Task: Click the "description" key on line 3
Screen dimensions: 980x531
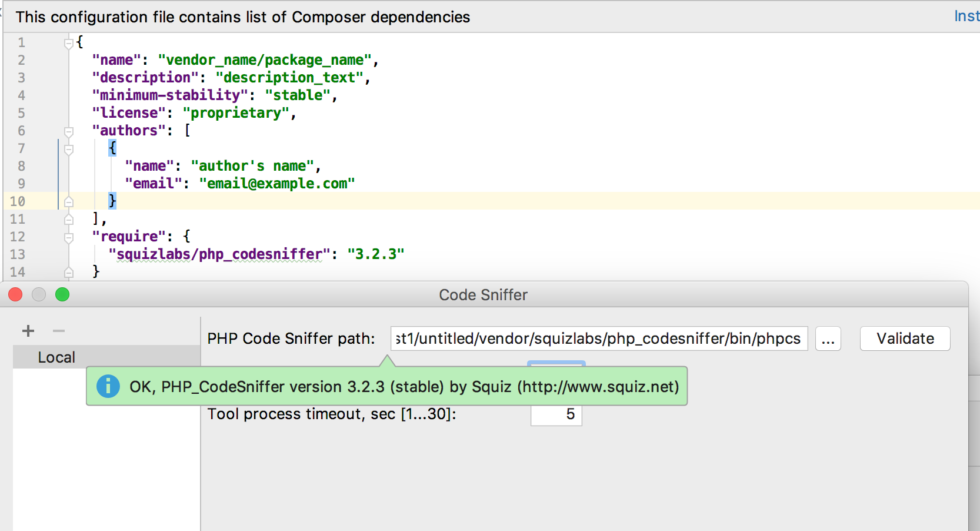Action: click(145, 78)
